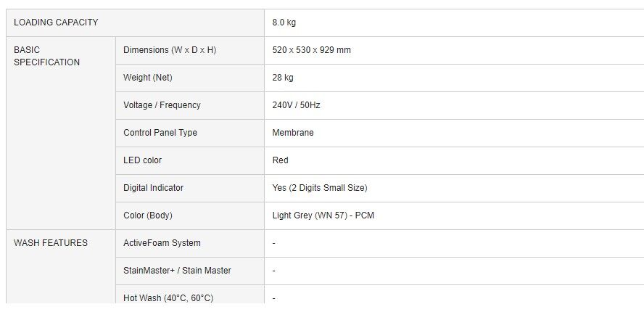Screen dimensions: 644x312
Task: Click the LOADING CAPACITY header cell
Action: 56,22
